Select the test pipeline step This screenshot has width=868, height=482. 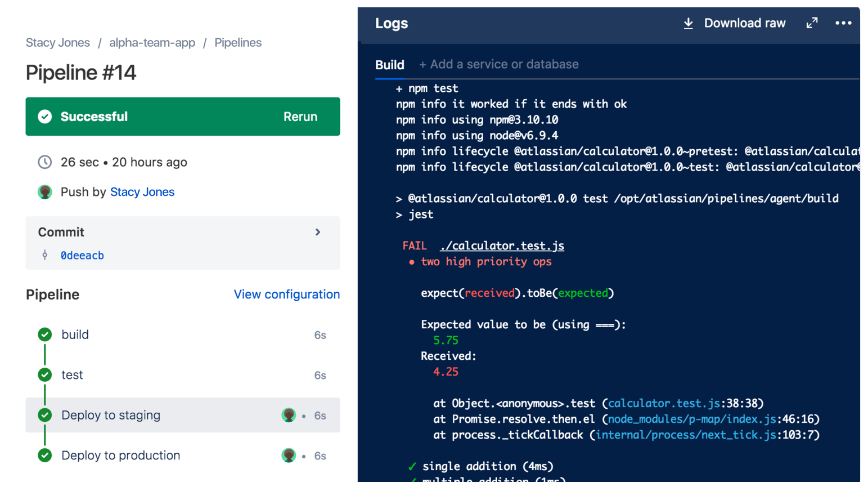click(183, 375)
